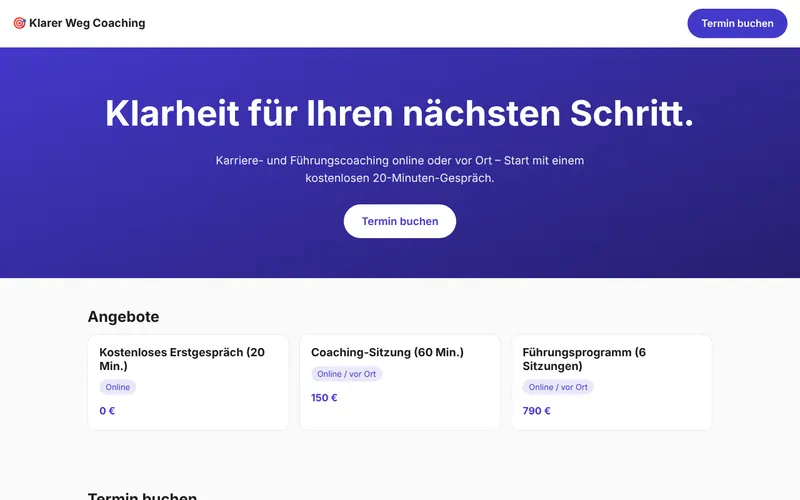Open the Klarer Weg Coaching home link

pyautogui.click(x=79, y=23)
